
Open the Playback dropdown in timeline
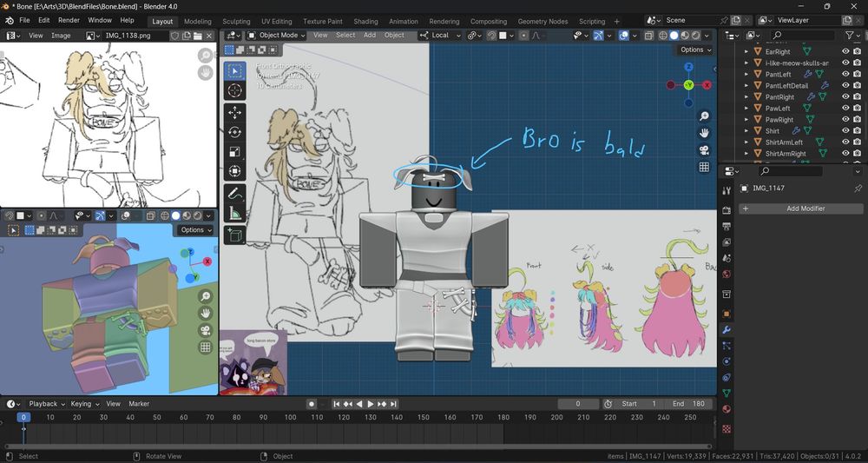(x=47, y=404)
